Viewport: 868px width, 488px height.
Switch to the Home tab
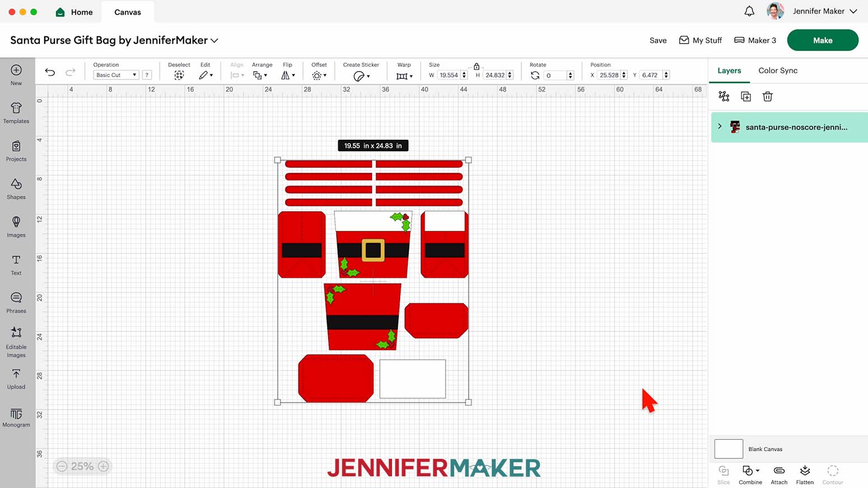tap(74, 12)
